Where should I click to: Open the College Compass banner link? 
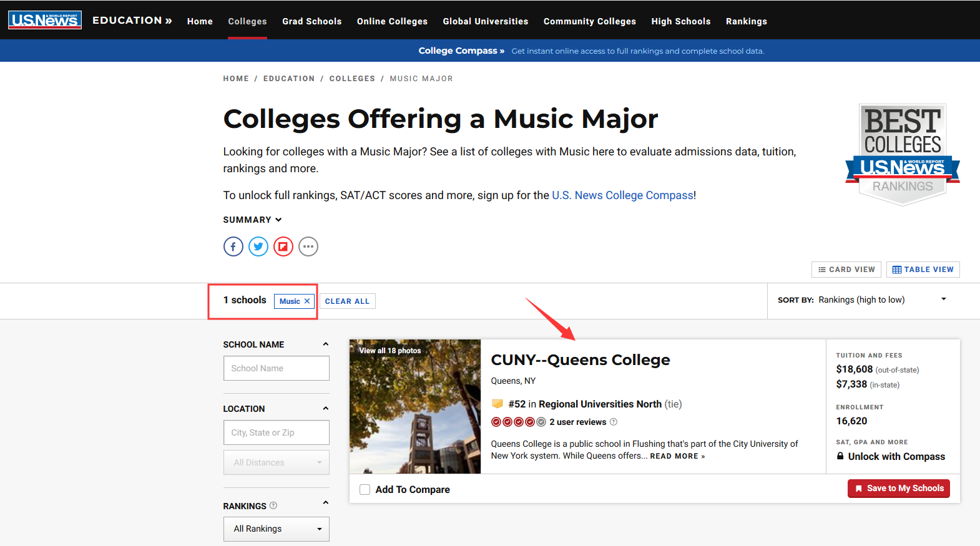461,51
